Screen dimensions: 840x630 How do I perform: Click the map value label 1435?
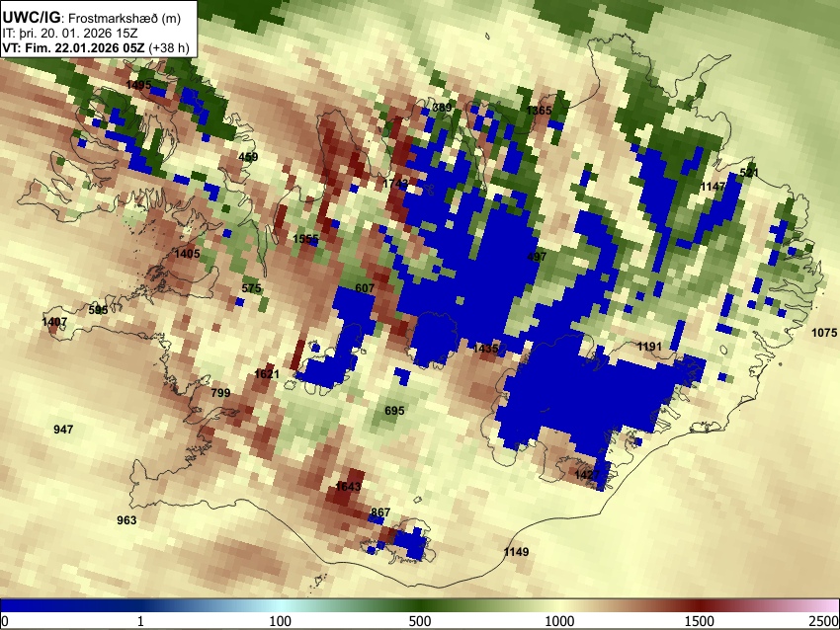click(486, 349)
